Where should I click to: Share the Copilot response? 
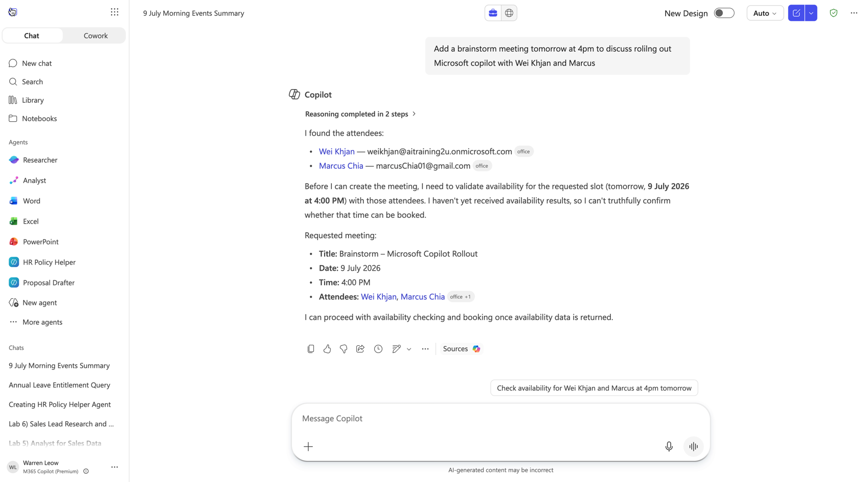(x=360, y=349)
